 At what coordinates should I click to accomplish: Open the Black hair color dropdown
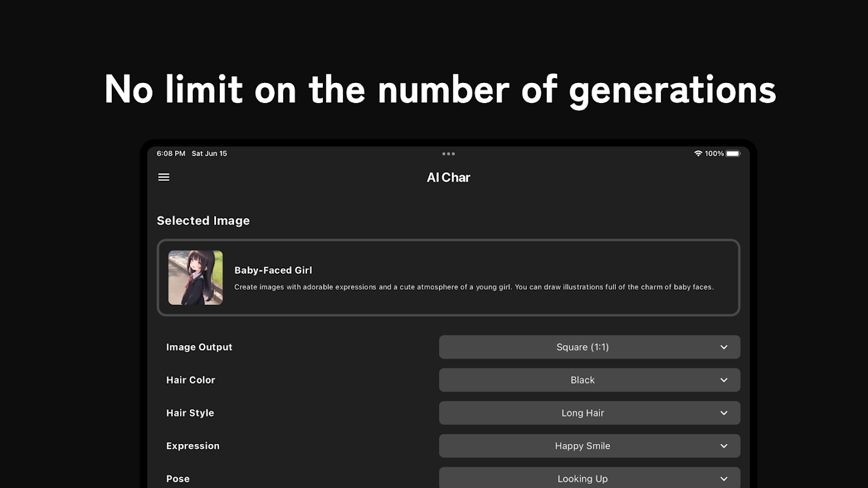tap(582, 380)
